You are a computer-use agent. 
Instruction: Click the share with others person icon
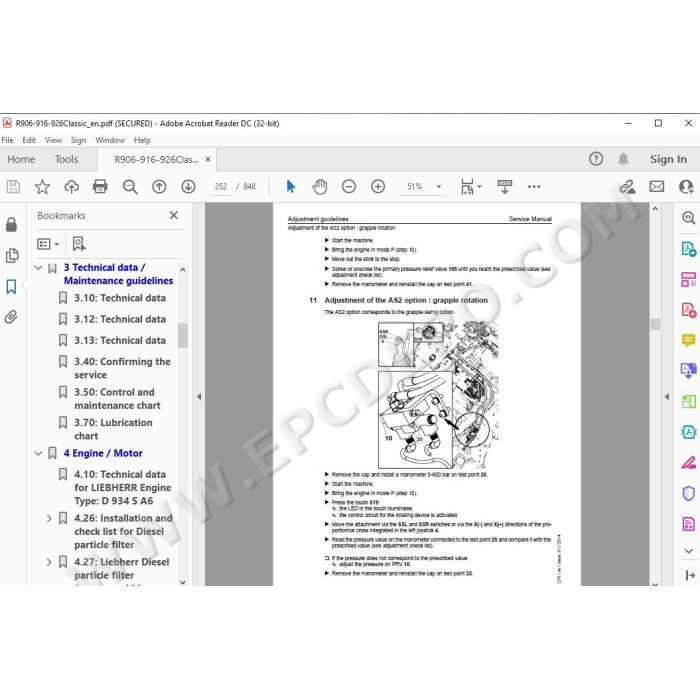686,186
